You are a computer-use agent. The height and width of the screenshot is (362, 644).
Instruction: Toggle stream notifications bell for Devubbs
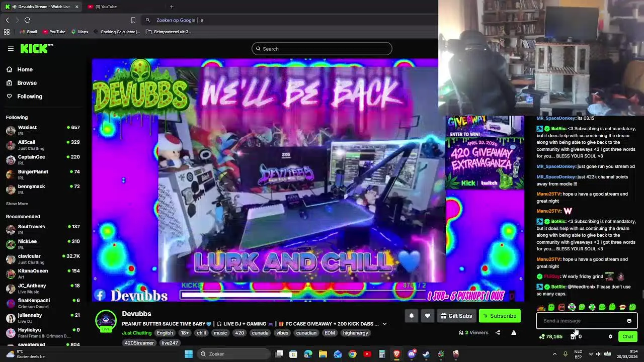[411, 316]
